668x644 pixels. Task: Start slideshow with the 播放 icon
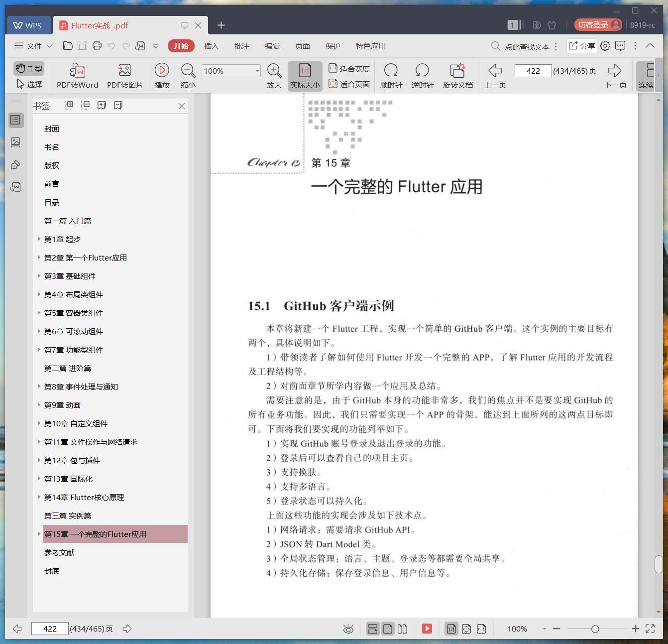click(x=162, y=70)
